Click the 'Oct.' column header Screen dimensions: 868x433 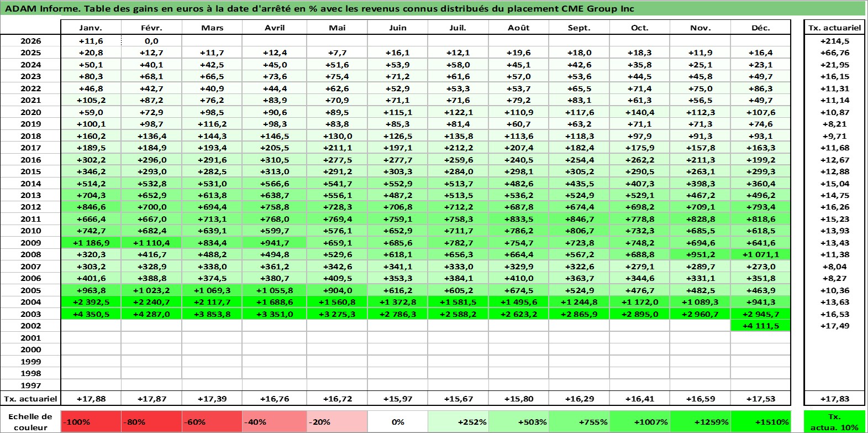pos(639,28)
